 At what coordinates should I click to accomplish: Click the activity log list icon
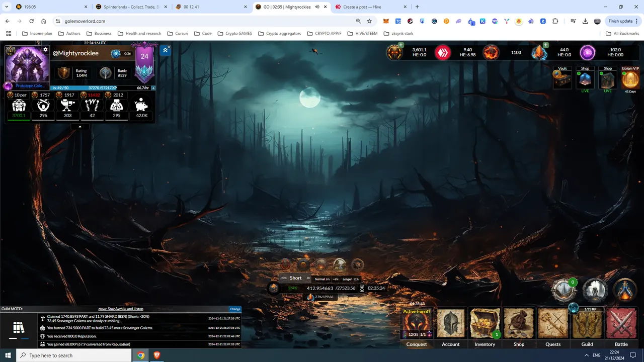pyautogui.click(x=19, y=328)
